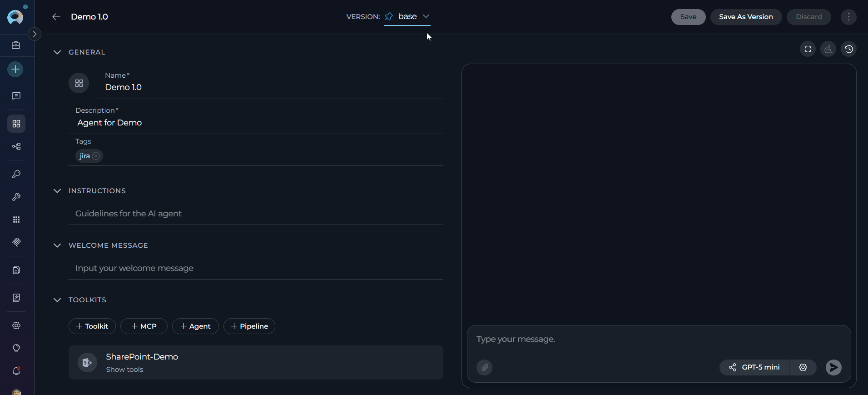
Task: Open the key credentials sidebar icon
Action: [x=16, y=174]
